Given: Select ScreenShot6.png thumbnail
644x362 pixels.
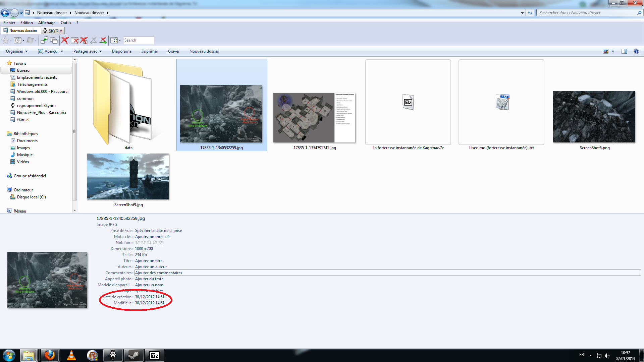Looking at the screenshot, I should (594, 117).
